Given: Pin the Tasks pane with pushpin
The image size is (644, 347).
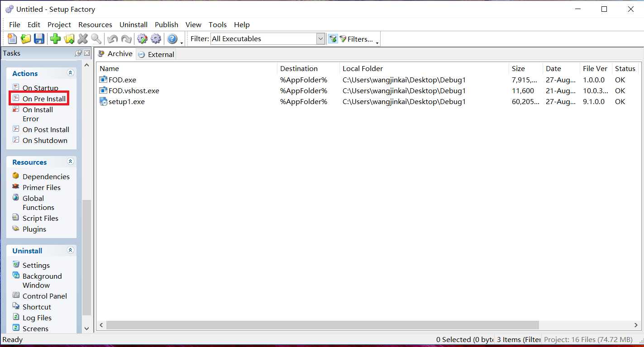Looking at the screenshot, I should point(78,53).
